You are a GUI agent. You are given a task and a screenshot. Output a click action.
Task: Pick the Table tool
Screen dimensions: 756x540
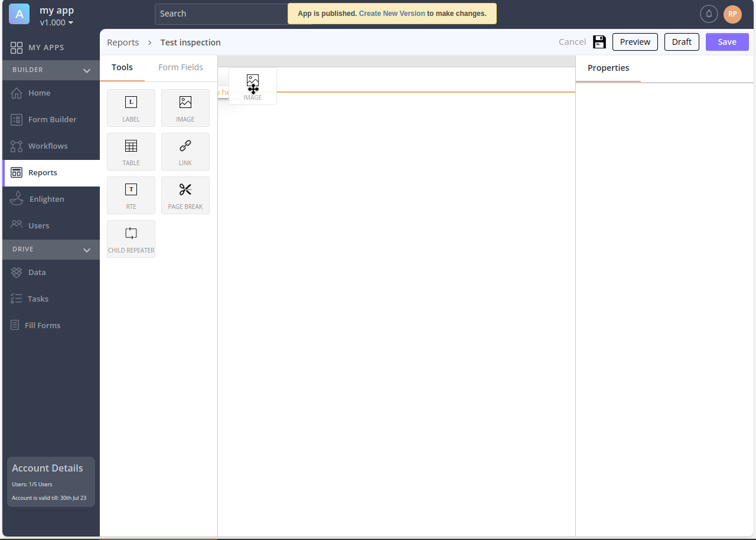click(131, 152)
